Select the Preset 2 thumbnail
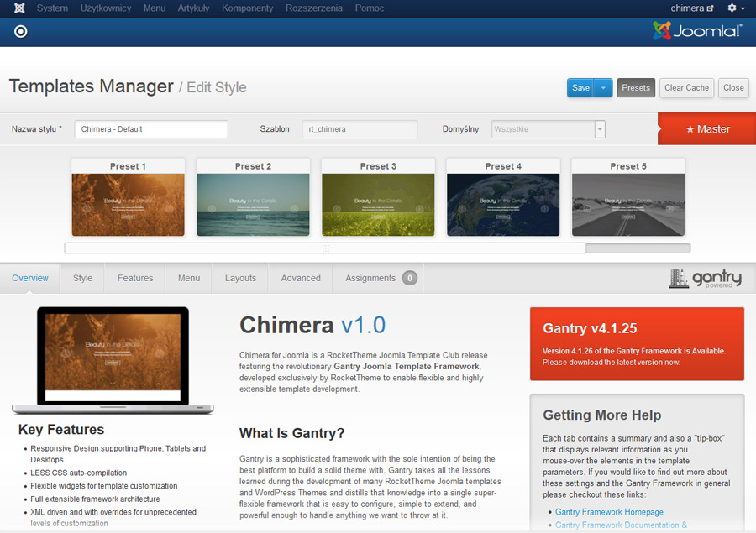The width and height of the screenshot is (756, 533). pos(253,198)
